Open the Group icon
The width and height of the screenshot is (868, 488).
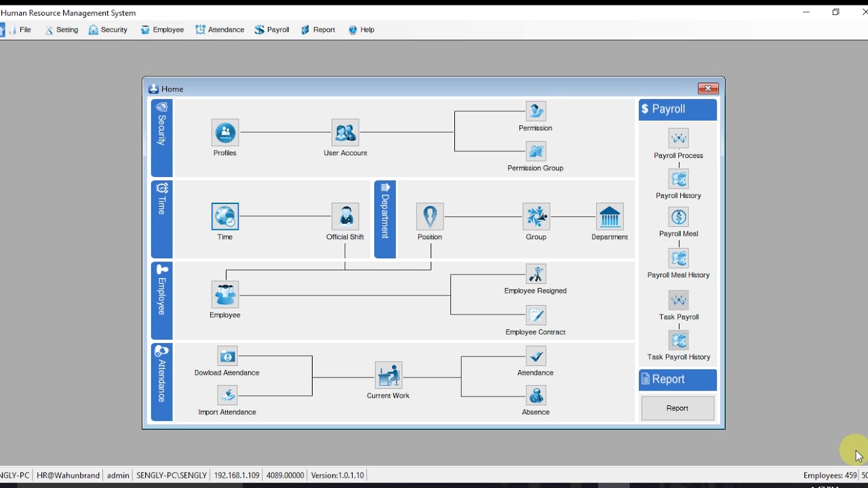pos(536,217)
